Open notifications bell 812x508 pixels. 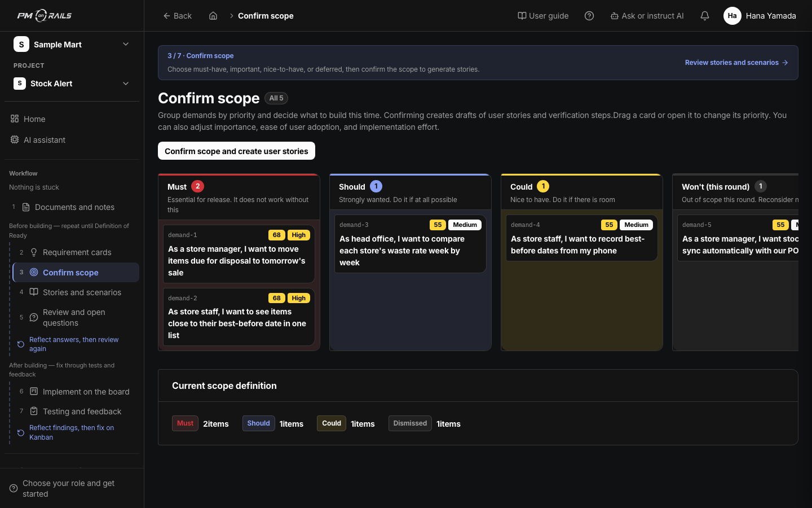coord(705,16)
